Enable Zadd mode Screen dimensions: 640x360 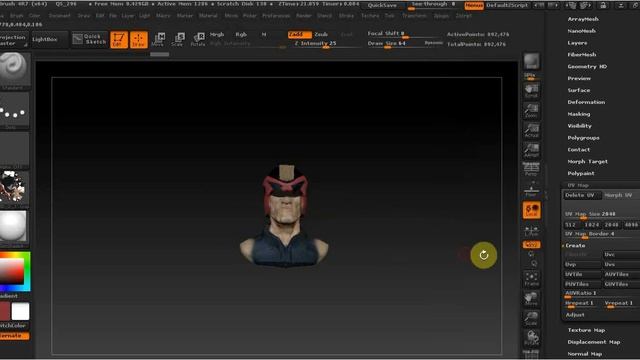tap(300, 34)
